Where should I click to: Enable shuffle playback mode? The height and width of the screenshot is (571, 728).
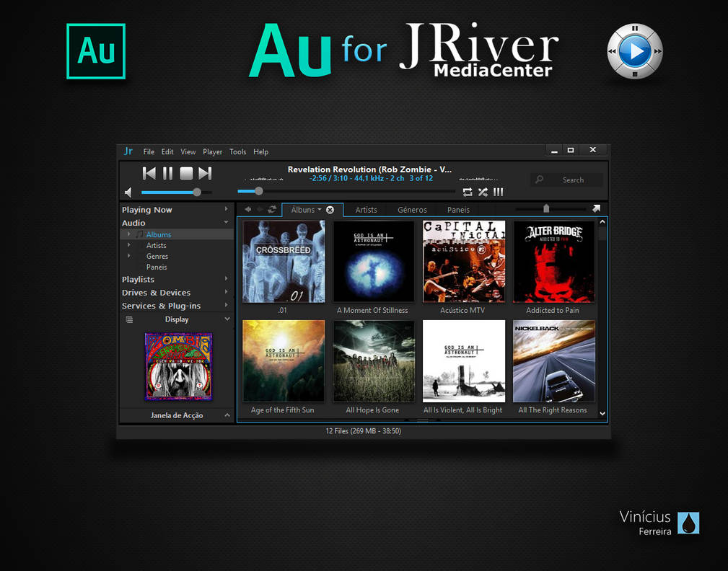(x=482, y=192)
